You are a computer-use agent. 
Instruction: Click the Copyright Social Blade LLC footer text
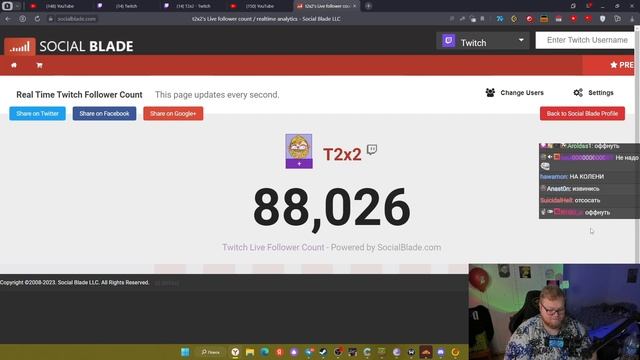pyautogui.click(x=75, y=282)
